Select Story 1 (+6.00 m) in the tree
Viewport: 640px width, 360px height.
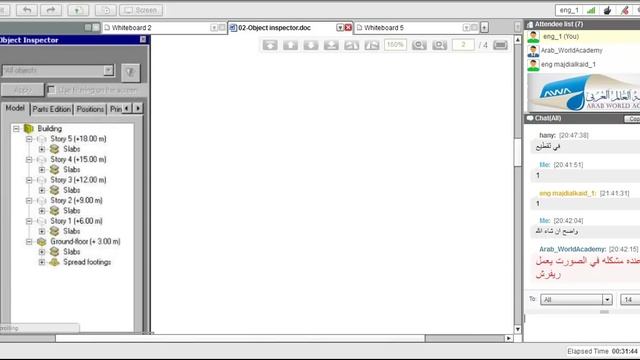[76, 221]
